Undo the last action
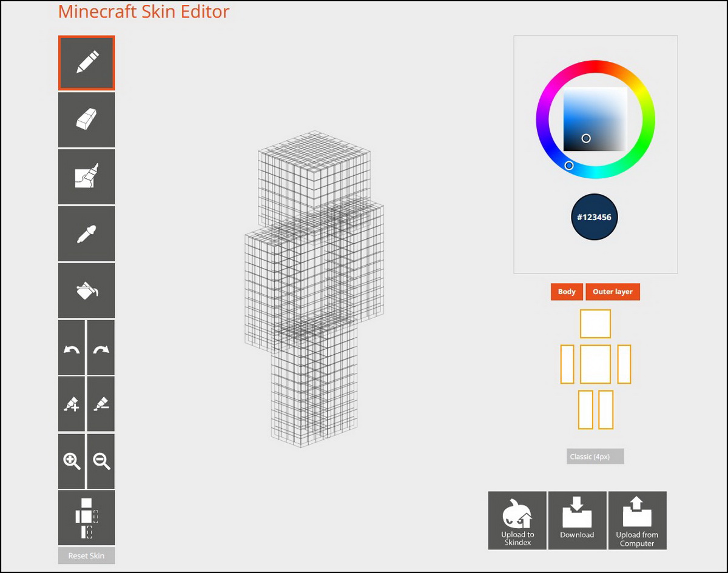This screenshot has height=573, width=728. point(72,347)
